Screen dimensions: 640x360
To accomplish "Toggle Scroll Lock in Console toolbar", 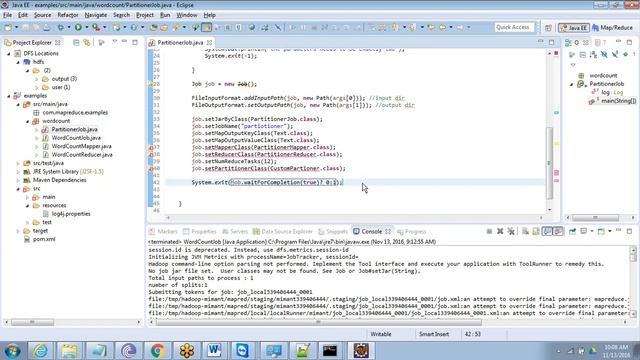I will (x=536, y=231).
